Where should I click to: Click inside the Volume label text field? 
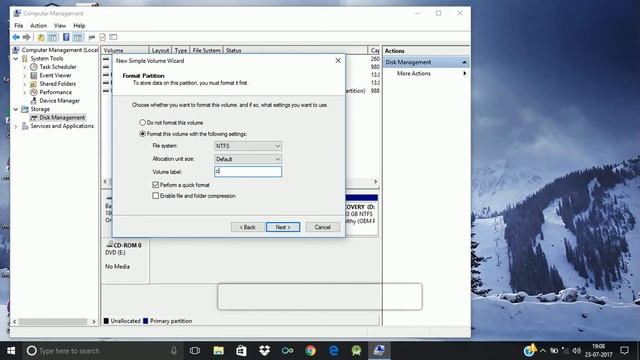click(248, 171)
